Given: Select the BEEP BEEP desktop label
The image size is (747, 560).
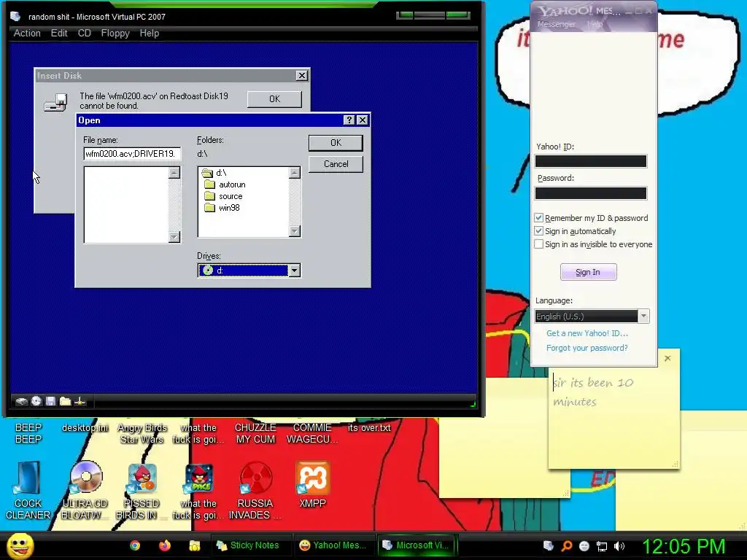Looking at the screenshot, I should pos(28,433).
